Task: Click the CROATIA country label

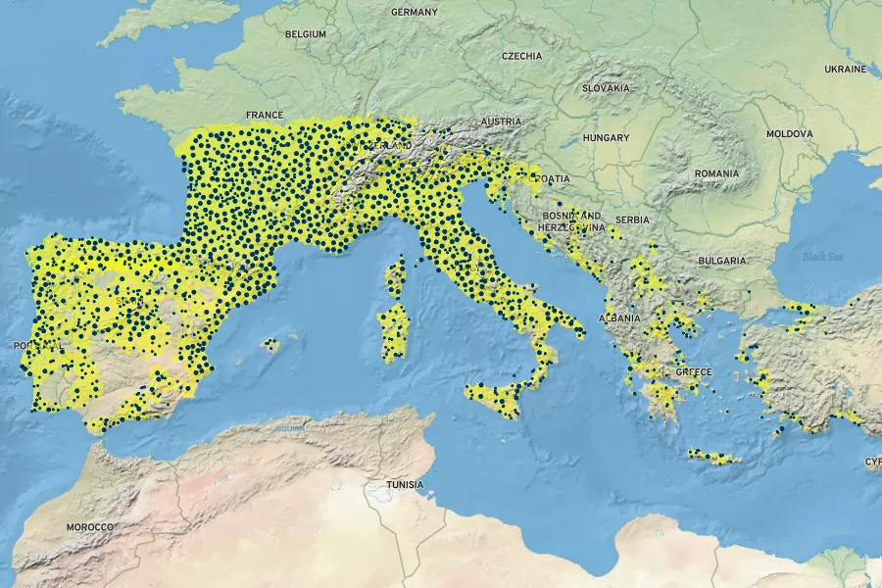Action: [549, 179]
